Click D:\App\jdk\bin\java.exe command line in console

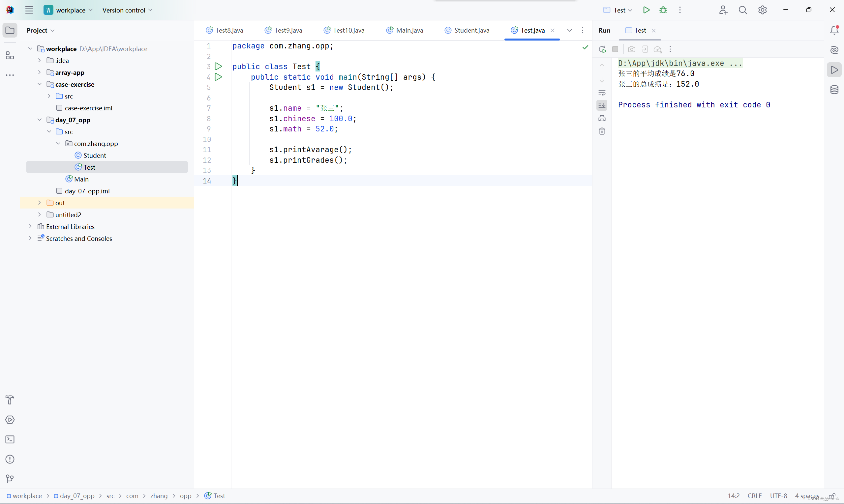[x=680, y=63]
